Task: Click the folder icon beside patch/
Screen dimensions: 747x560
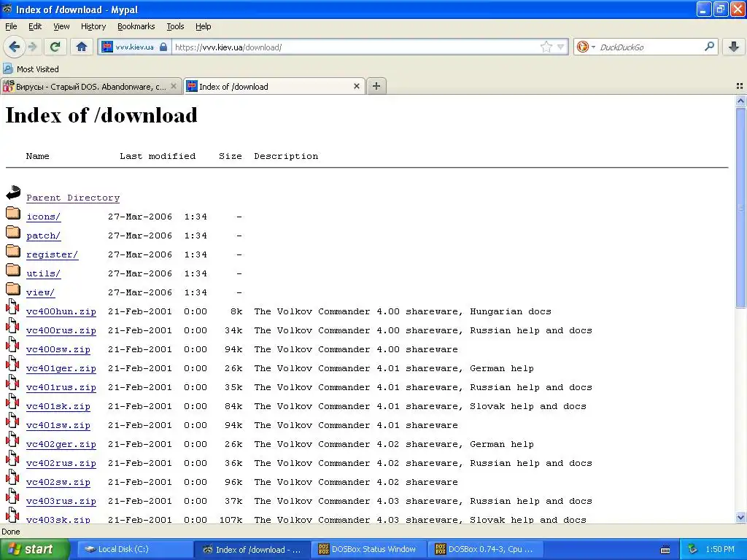Action: click(x=13, y=232)
